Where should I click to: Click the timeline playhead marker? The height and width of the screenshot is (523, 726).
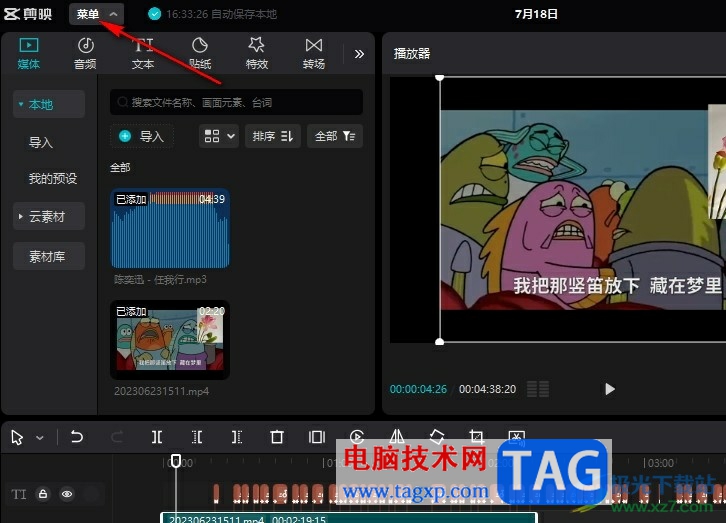point(176,461)
